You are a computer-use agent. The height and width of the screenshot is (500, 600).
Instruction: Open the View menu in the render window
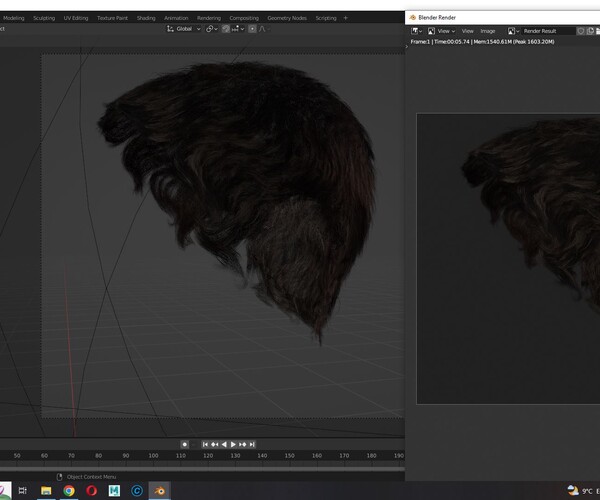click(x=467, y=31)
